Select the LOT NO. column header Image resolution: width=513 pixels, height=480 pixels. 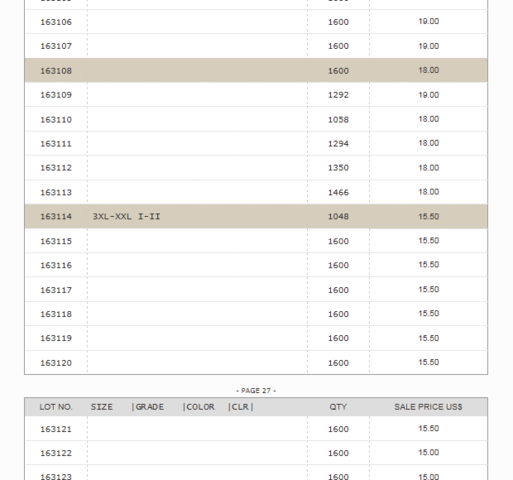click(x=56, y=407)
